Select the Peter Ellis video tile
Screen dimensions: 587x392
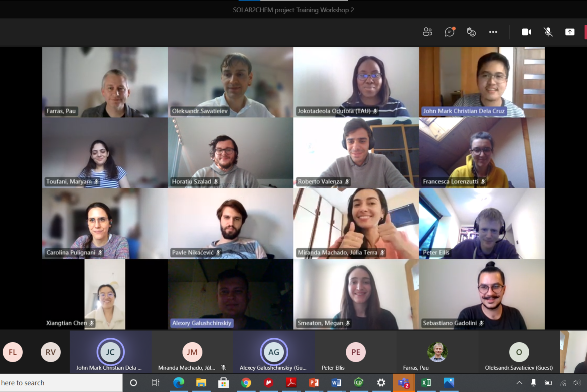tap(482, 223)
